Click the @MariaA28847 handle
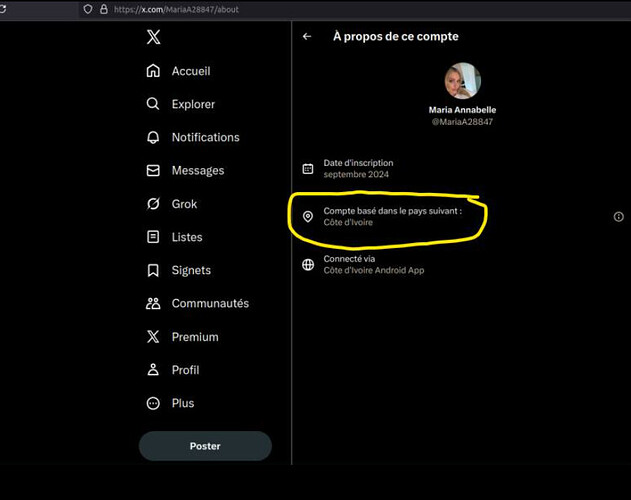Viewport: 631px width, 500px height. click(x=462, y=122)
